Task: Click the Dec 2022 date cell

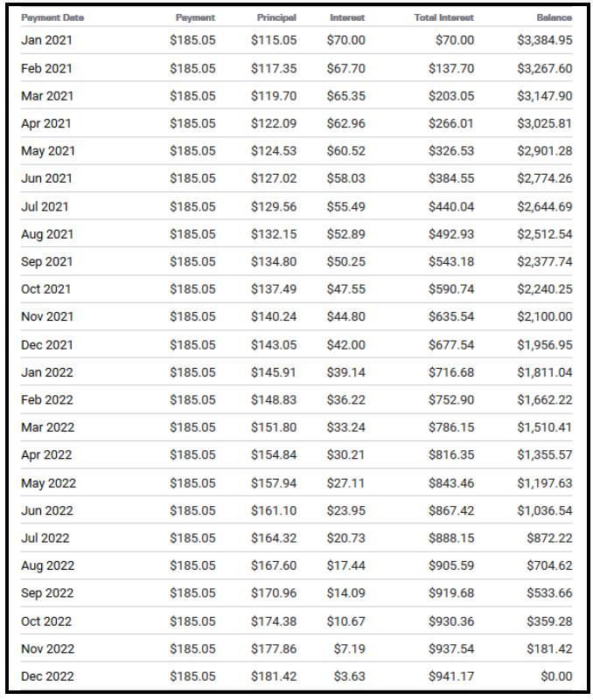Action: (x=47, y=676)
